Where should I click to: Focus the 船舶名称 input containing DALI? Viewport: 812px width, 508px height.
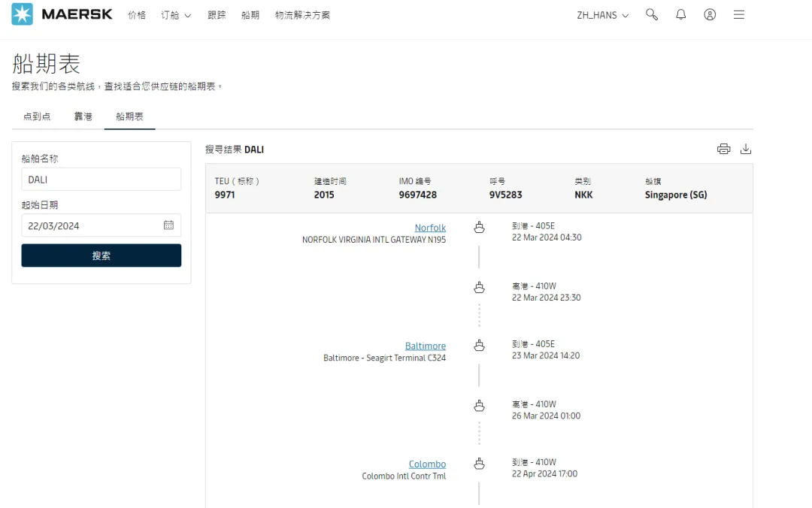click(x=101, y=180)
